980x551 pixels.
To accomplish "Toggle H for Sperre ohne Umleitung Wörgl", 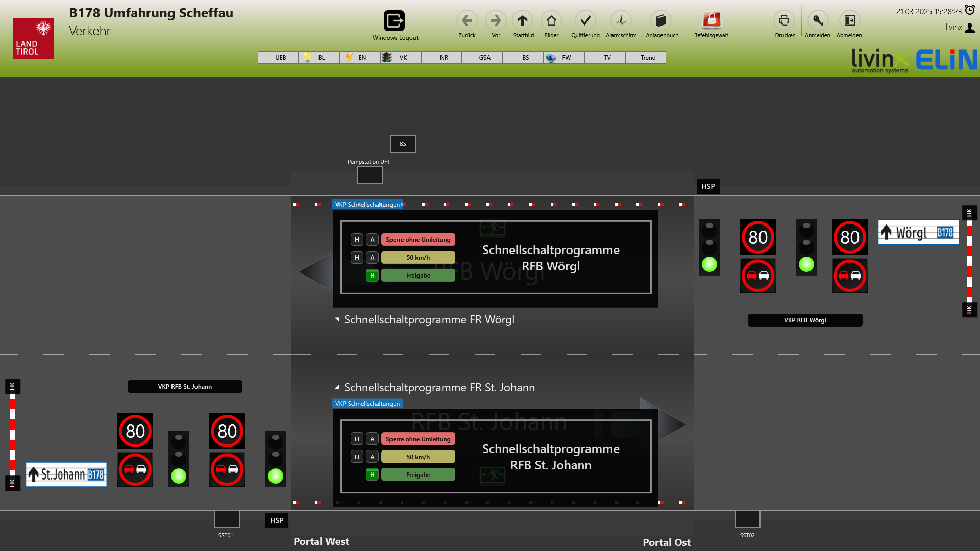I will (357, 240).
